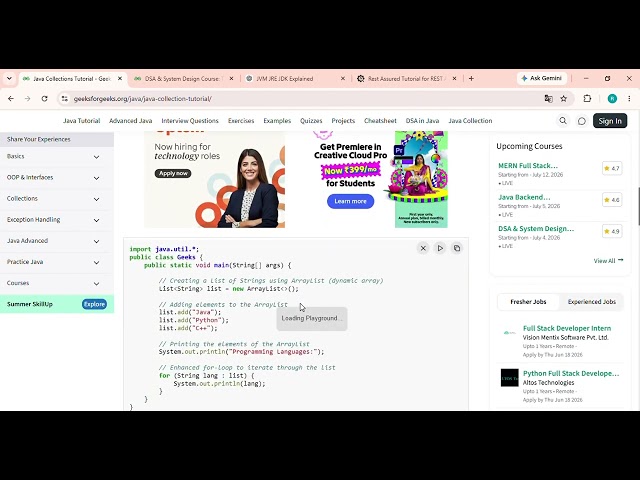Open DSA & System Design course link

(536, 229)
